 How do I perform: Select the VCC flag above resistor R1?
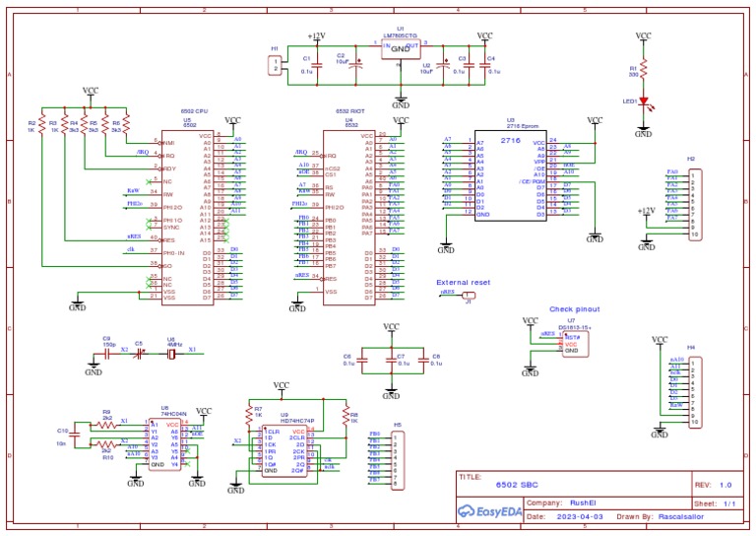pyautogui.click(x=643, y=37)
